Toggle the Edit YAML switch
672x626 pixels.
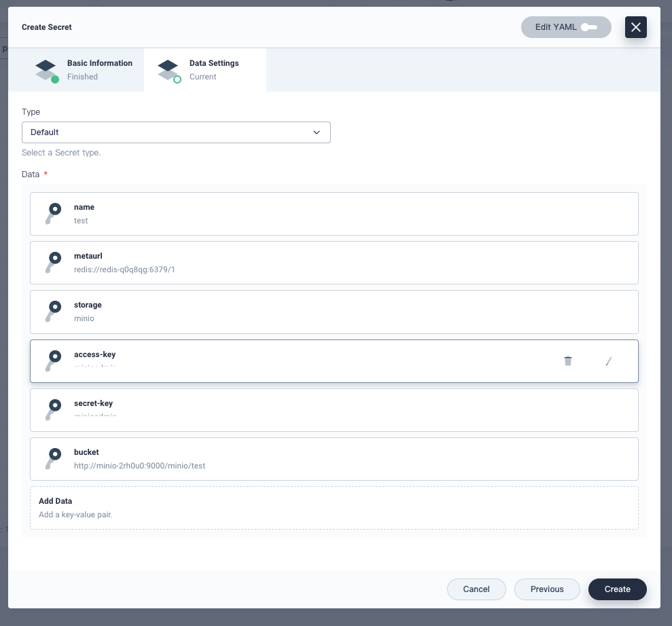pos(588,27)
